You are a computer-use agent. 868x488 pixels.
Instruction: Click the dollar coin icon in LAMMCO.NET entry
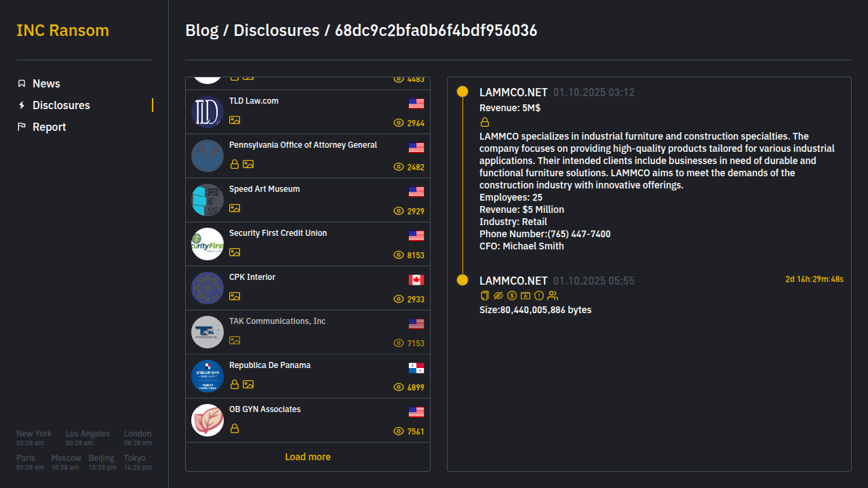tap(512, 296)
